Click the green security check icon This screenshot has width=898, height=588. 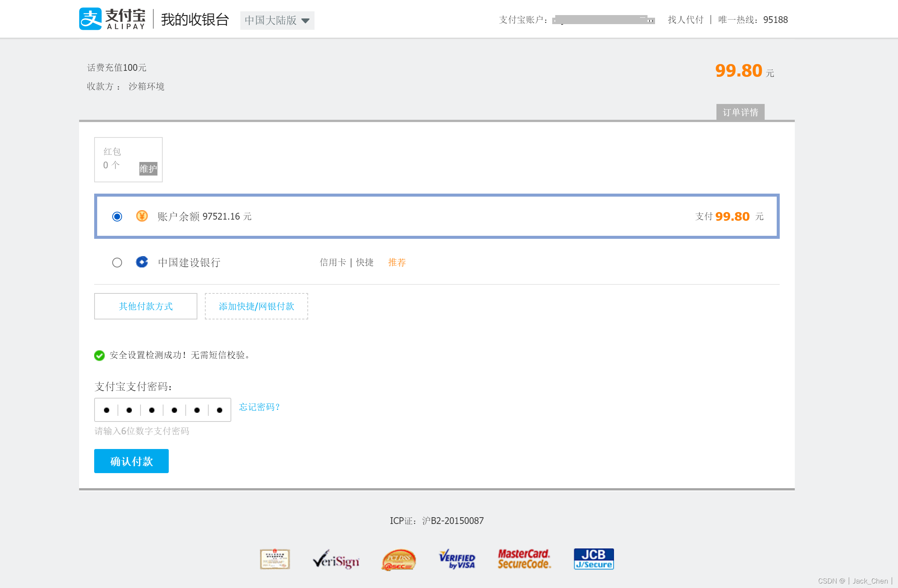(x=99, y=355)
